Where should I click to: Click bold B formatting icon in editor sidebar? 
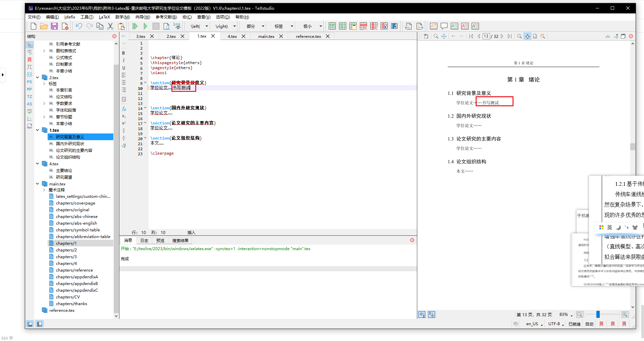(123, 53)
